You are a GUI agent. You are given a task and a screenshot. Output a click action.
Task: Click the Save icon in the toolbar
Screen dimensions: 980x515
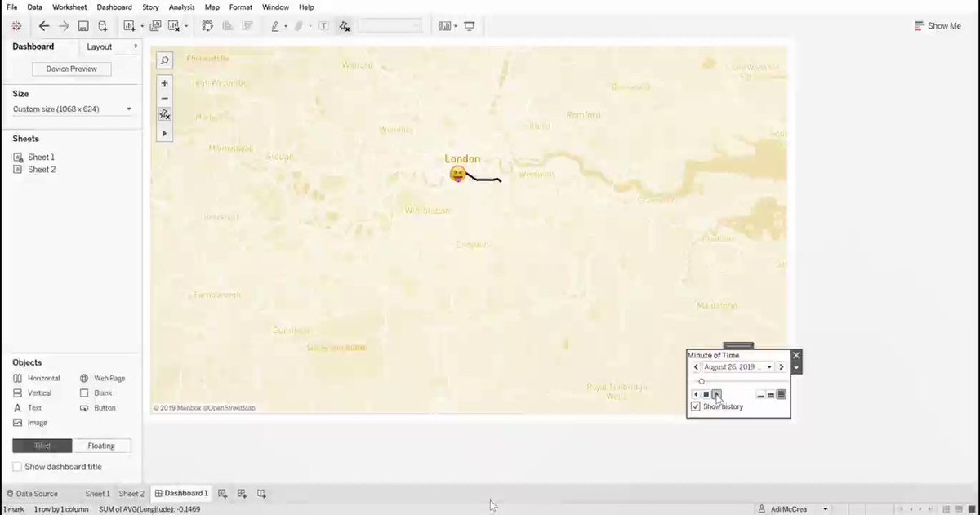pos(82,26)
